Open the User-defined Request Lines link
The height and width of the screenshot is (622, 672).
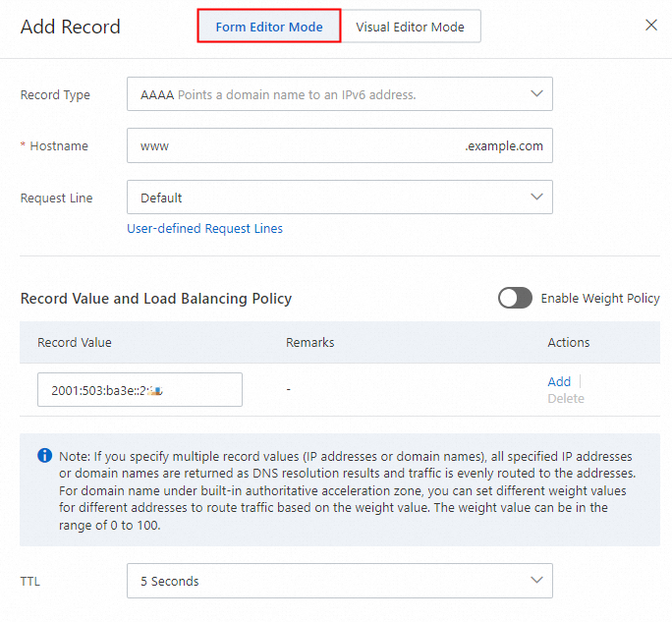(204, 229)
